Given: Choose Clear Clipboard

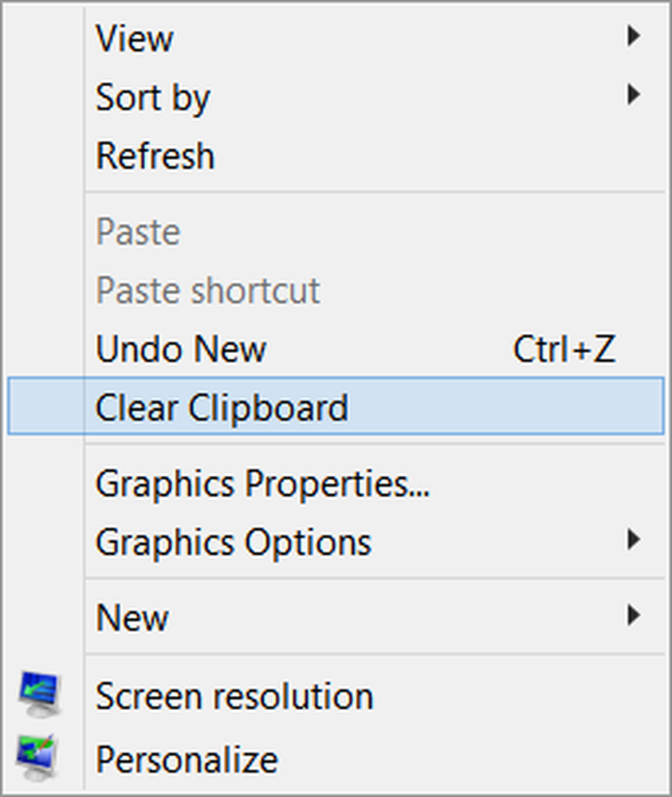Looking at the screenshot, I should pos(222,407).
